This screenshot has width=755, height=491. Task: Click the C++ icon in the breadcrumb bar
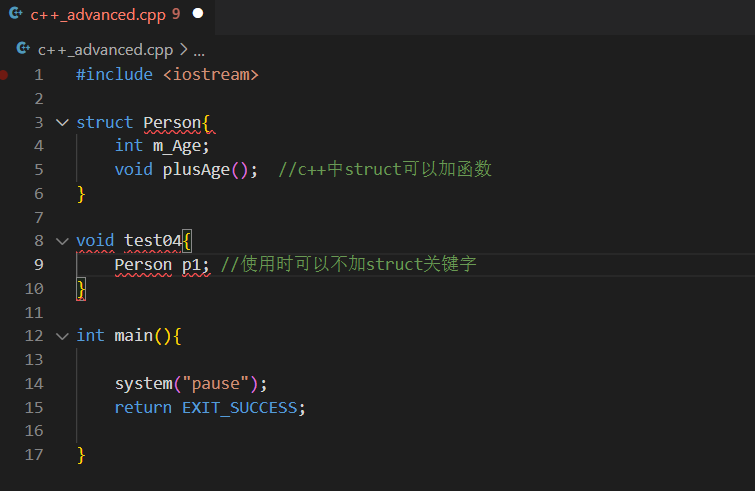(23, 49)
